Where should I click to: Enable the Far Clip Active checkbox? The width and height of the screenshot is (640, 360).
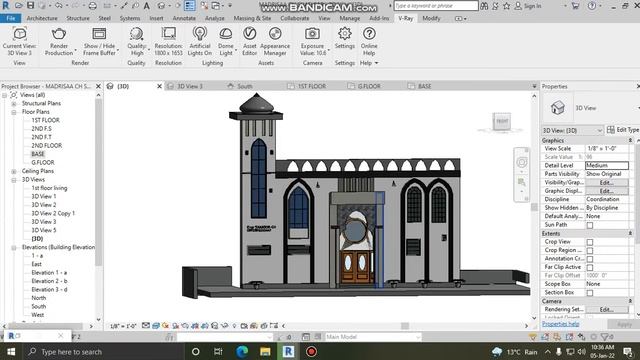tap(590, 268)
